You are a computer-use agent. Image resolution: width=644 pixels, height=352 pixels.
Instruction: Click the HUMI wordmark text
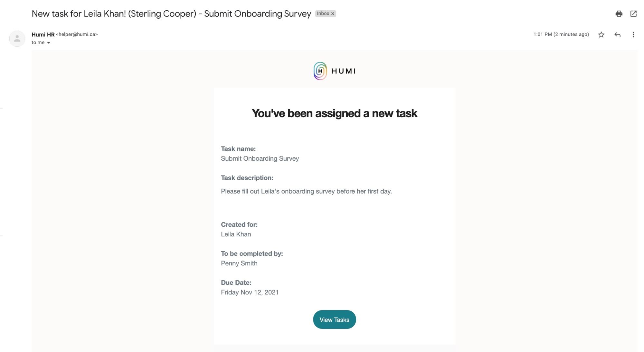[x=343, y=71]
